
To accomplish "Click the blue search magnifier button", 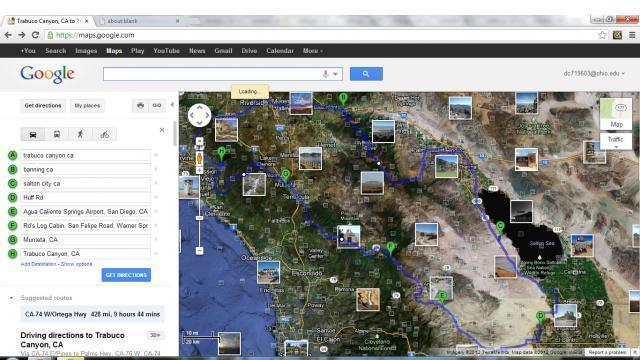I will (x=366, y=74).
